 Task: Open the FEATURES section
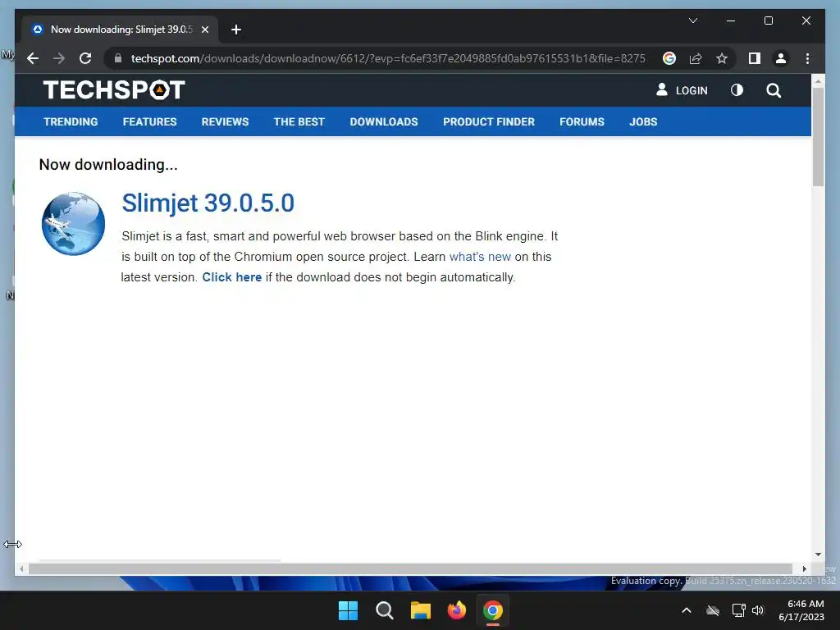coord(149,121)
